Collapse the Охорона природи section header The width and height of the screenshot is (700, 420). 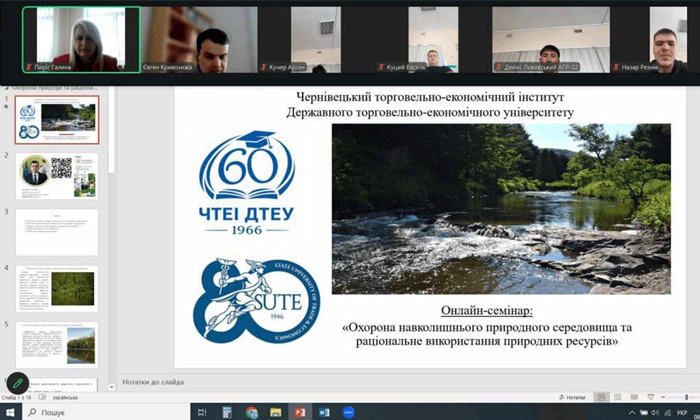[6, 88]
